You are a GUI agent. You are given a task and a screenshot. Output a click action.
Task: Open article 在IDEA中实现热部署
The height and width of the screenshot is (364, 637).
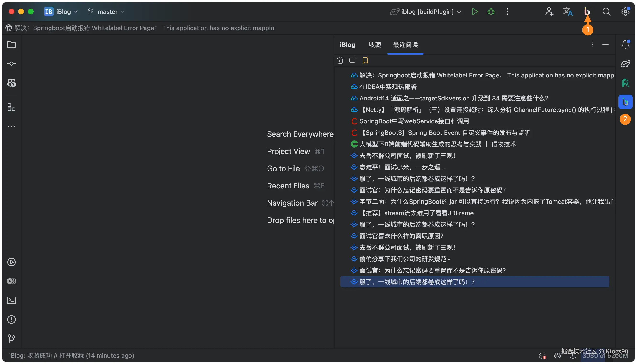click(388, 87)
